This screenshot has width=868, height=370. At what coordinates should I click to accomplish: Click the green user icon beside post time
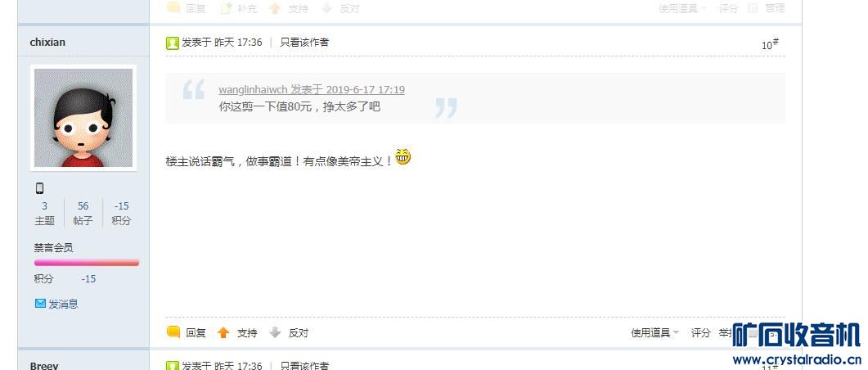coord(172,43)
